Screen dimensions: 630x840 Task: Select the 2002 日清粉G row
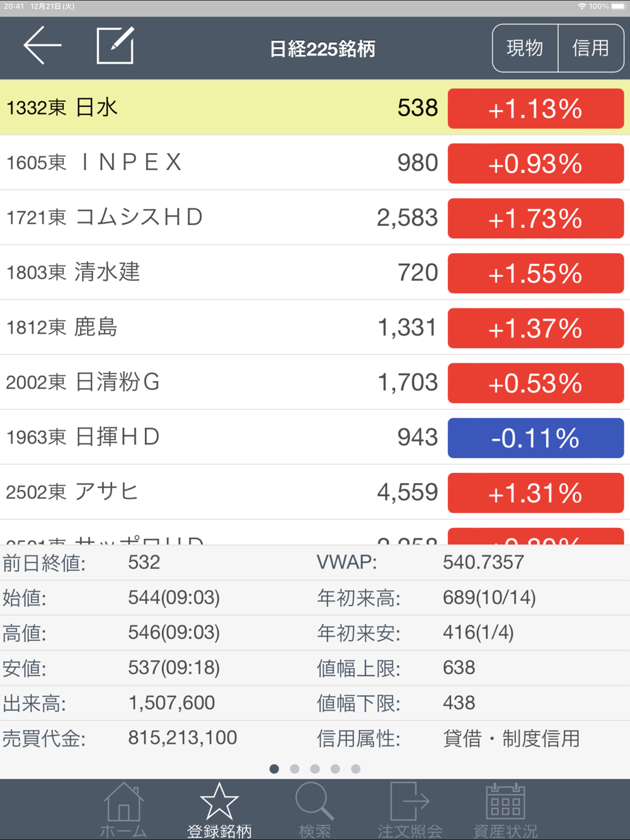point(315,382)
